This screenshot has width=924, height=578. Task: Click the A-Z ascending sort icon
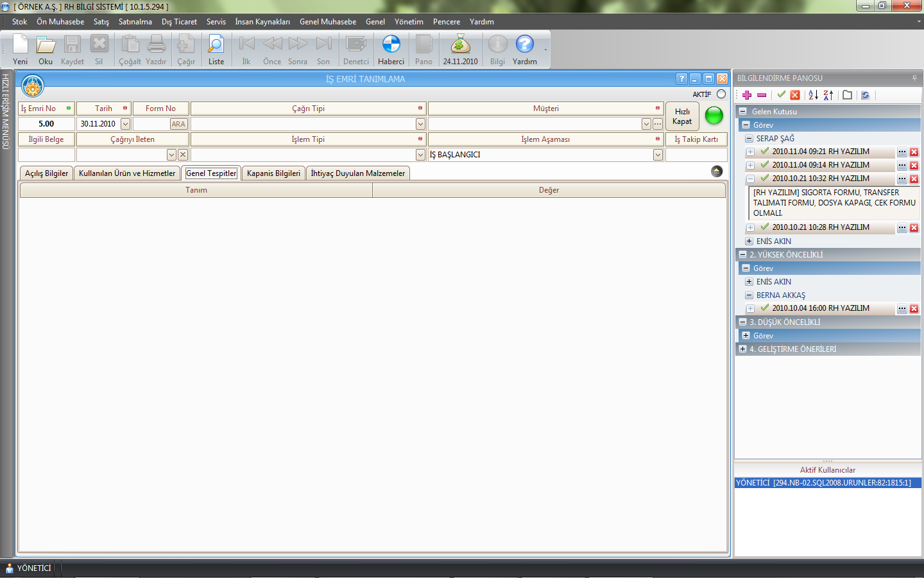[813, 95]
